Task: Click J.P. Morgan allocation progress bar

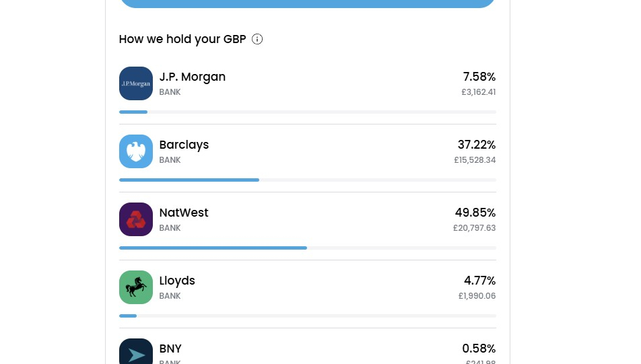Action: pos(308,112)
